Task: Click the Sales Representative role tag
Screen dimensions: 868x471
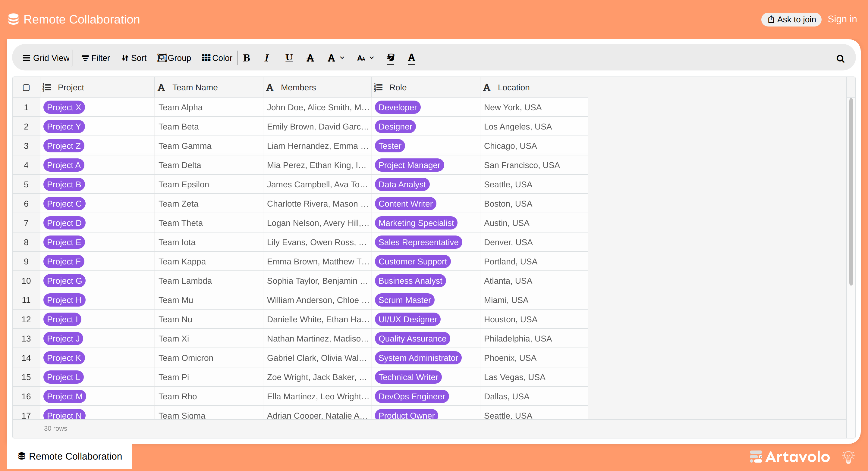Action: [419, 242]
